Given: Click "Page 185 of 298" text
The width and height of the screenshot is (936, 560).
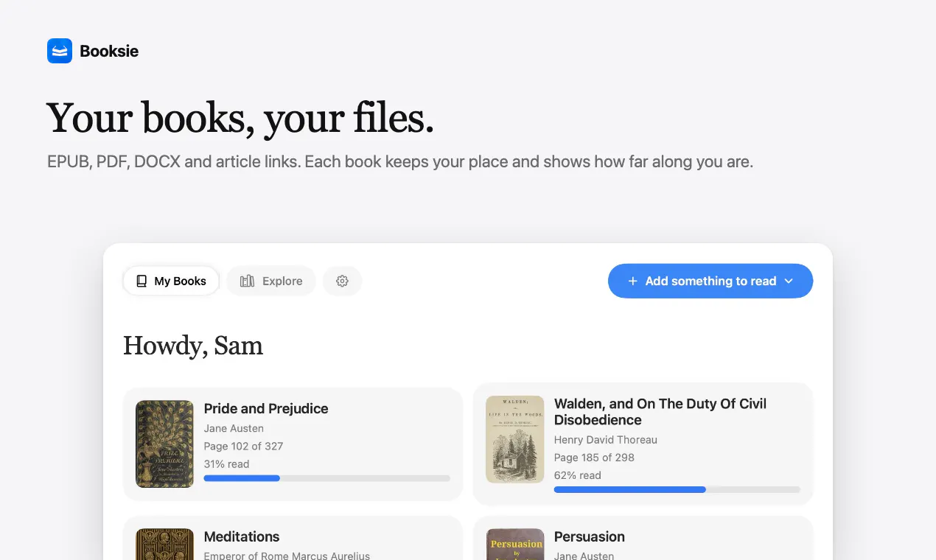Looking at the screenshot, I should (x=594, y=457).
